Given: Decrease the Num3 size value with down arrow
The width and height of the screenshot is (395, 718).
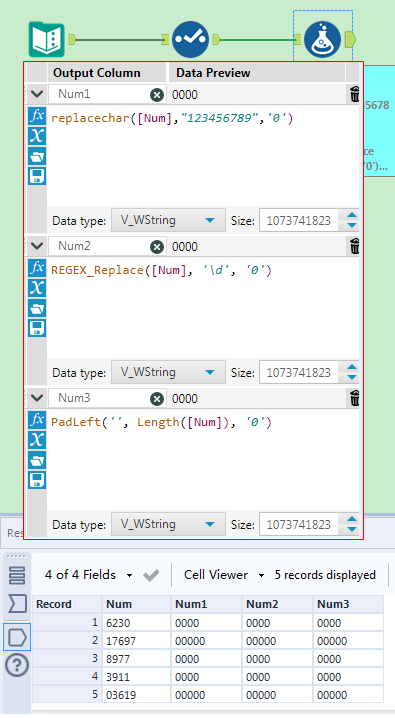Looking at the screenshot, I should (x=352, y=529).
